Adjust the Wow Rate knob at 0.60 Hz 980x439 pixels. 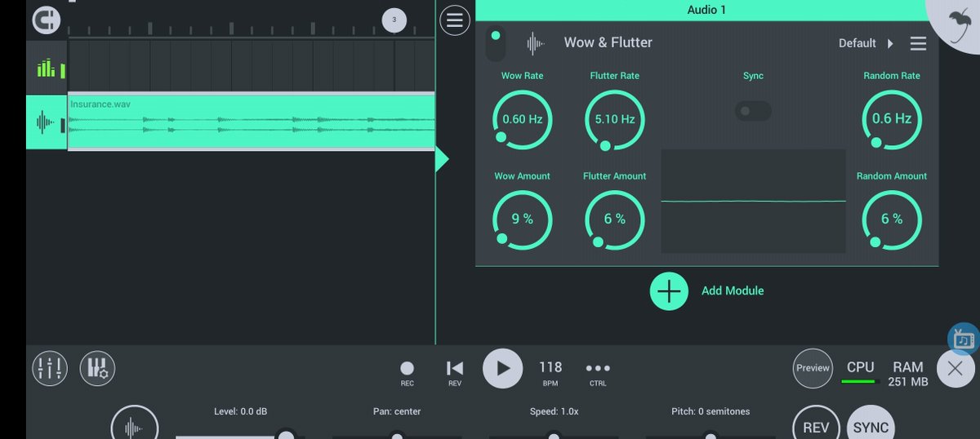523,119
